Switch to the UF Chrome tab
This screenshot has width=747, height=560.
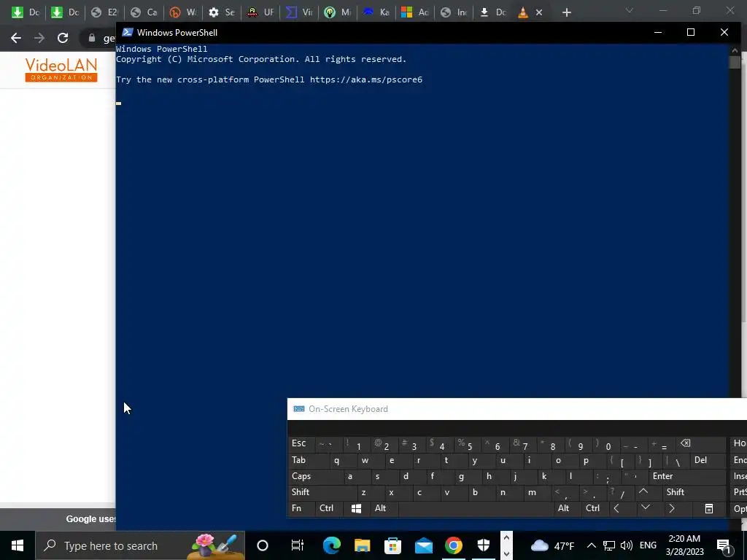coord(261,12)
